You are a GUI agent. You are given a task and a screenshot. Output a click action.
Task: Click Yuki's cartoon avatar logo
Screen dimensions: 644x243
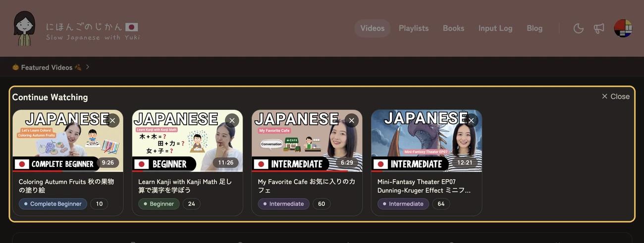[24, 28]
